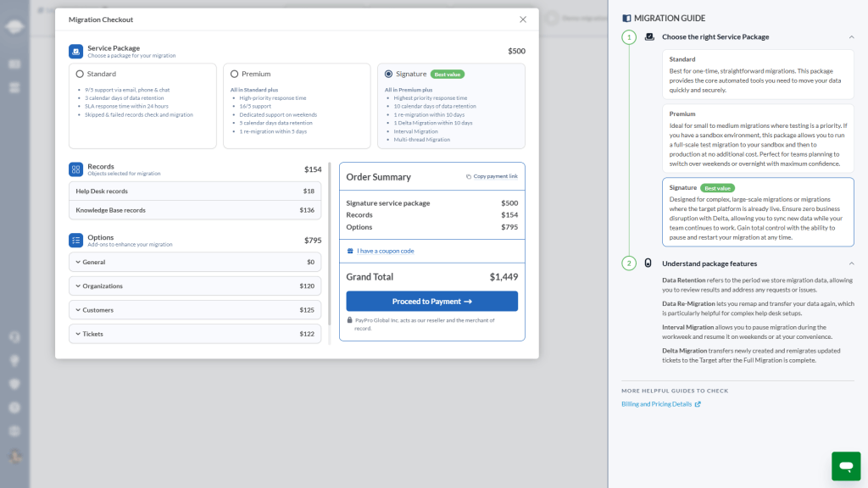Click Proceed to Payment button
This screenshot has height=488, width=868.
tap(431, 301)
